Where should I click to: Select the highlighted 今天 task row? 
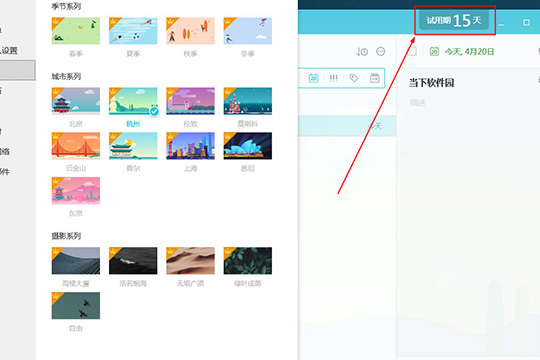click(x=347, y=126)
